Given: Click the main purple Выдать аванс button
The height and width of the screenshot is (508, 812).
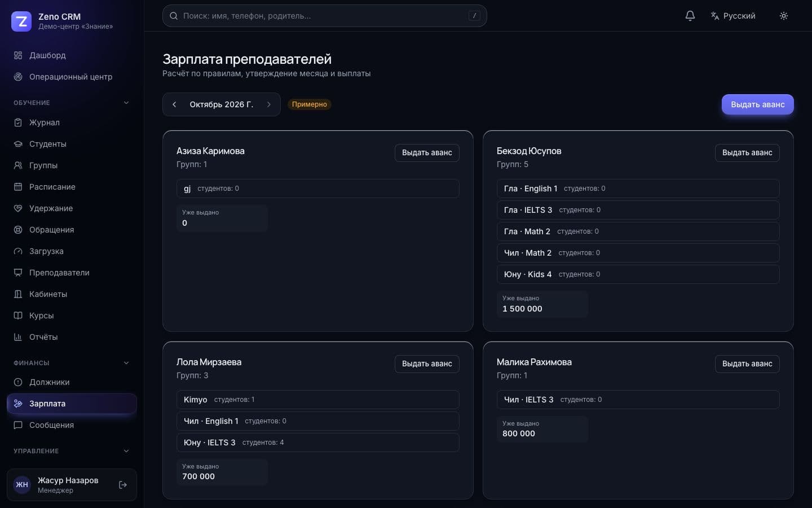Looking at the screenshot, I should (x=757, y=104).
